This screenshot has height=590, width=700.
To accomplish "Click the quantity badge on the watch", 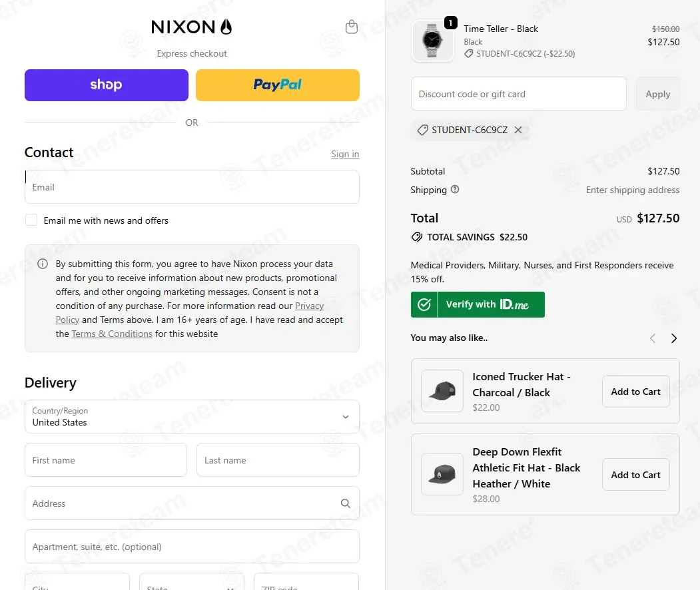I will click(x=450, y=23).
